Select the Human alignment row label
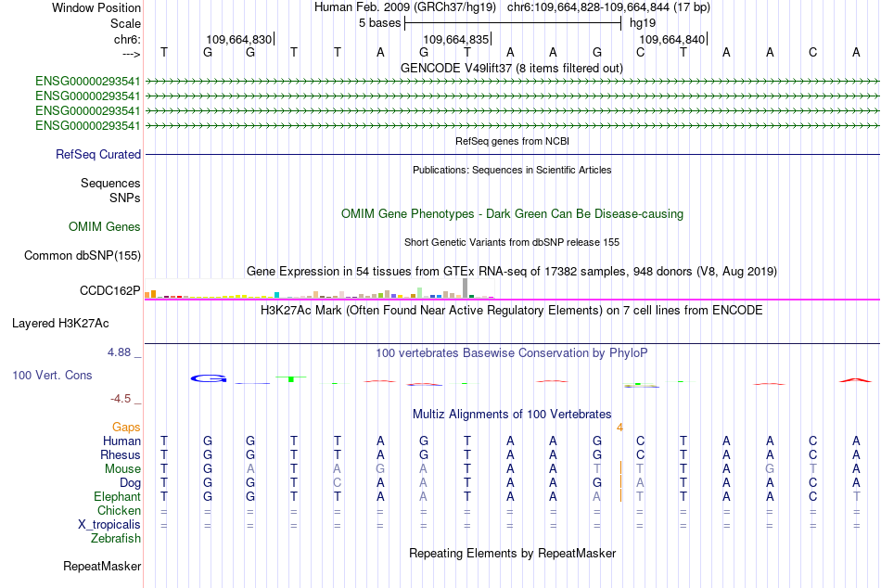 point(121,441)
